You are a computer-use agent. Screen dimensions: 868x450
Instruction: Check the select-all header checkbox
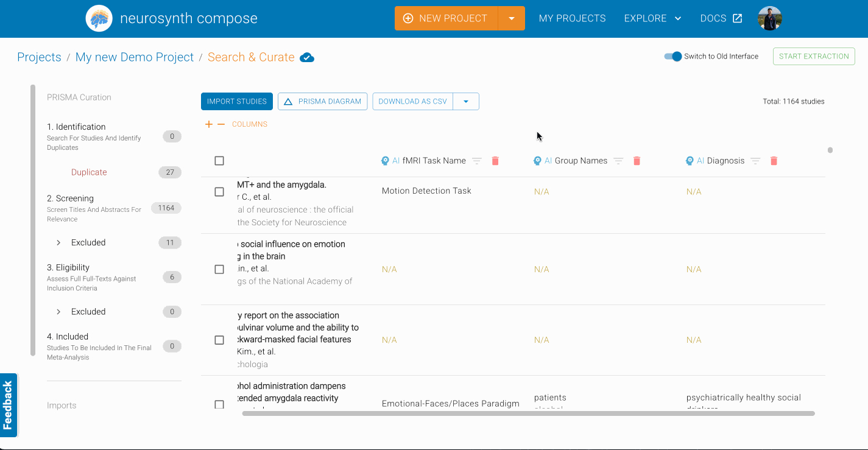219,161
